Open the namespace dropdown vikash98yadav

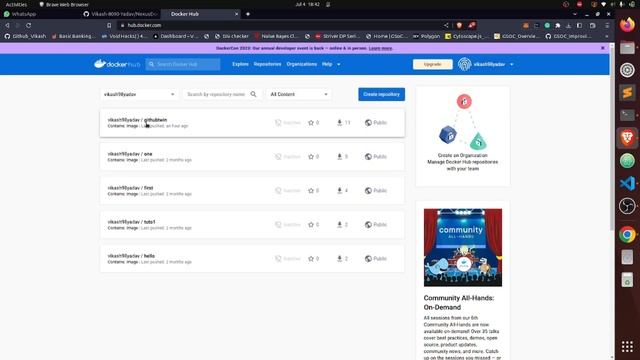[x=139, y=94]
